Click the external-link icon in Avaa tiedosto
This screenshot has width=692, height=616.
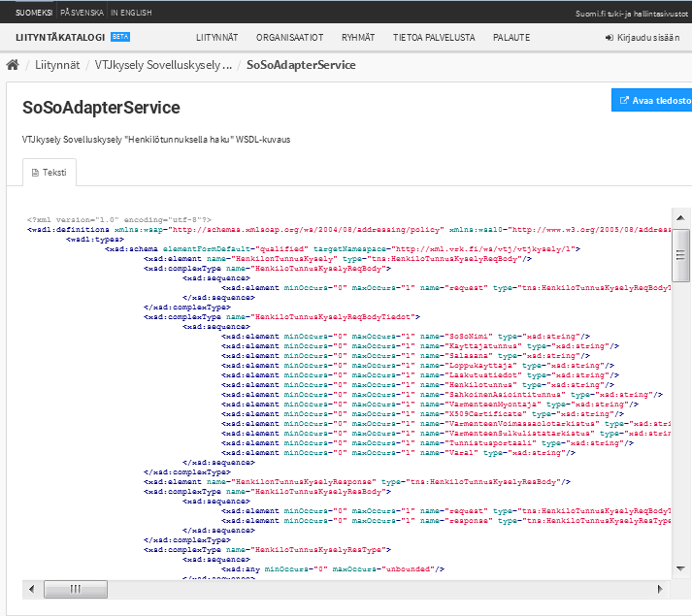(x=624, y=100)
